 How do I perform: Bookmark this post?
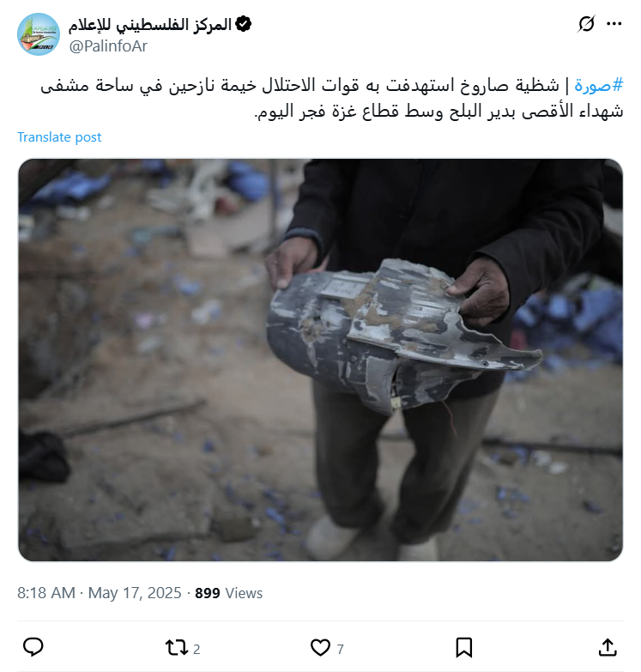coord(463,648)
